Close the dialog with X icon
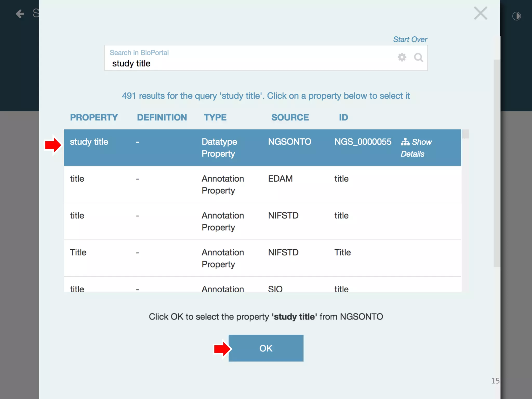The height and width of the screenshot is (399, 532). pyautogui.click(x=480, y=13)
